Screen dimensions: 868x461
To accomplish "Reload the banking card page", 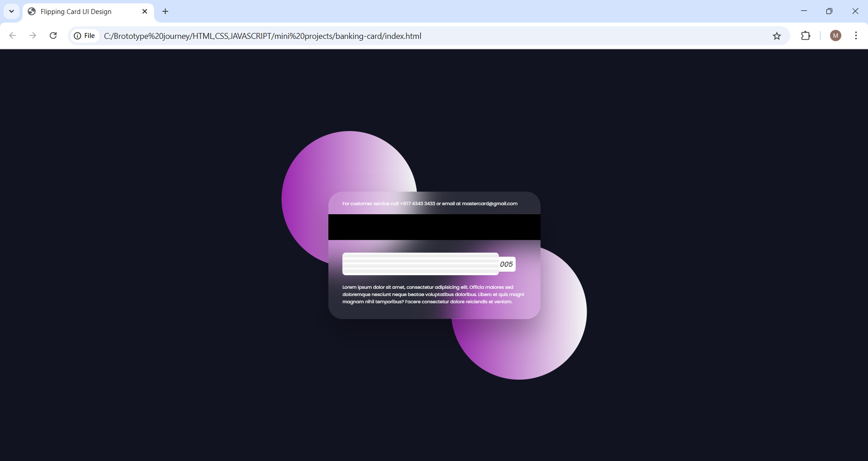I will pyautogui.click(x=53, y=36).
